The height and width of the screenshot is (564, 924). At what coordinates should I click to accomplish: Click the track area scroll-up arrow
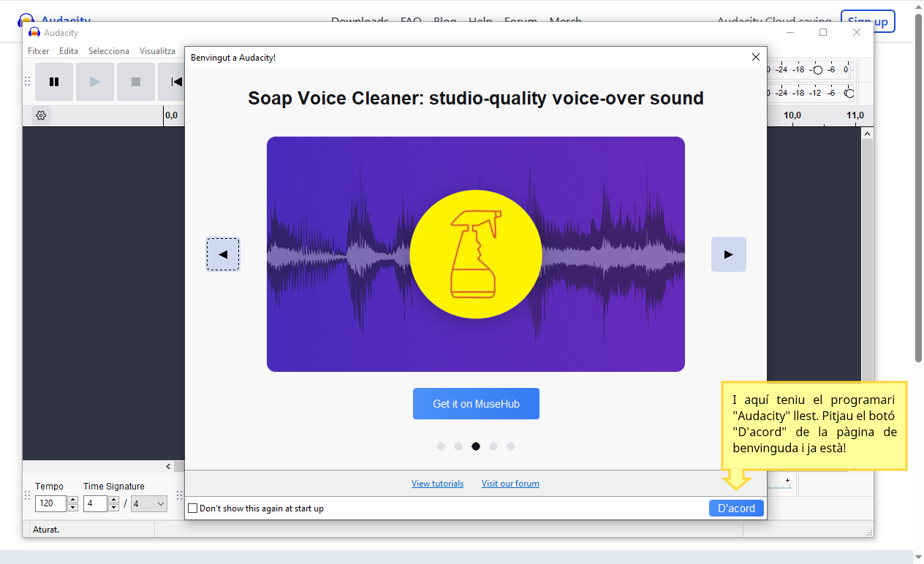tap(868, 134)
